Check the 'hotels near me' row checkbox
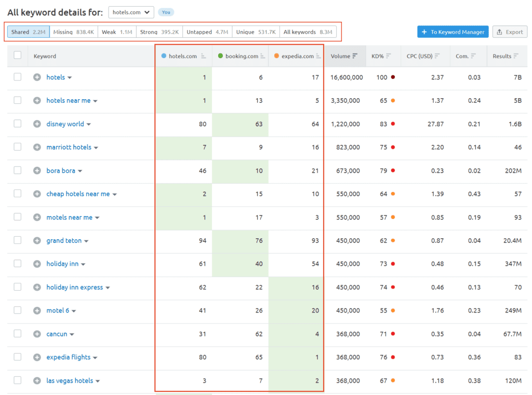This screenshot has height=395, width=532. tap(18, 100)
